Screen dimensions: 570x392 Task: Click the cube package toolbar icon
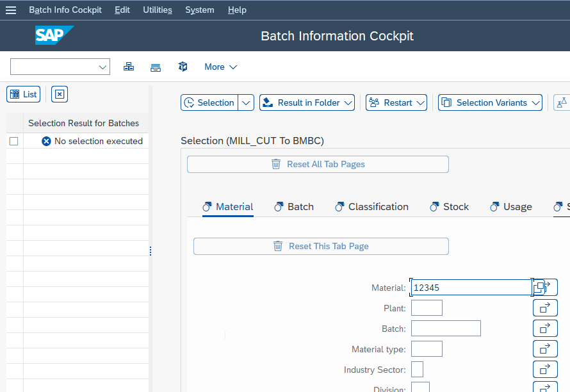[x=183, y=67]
